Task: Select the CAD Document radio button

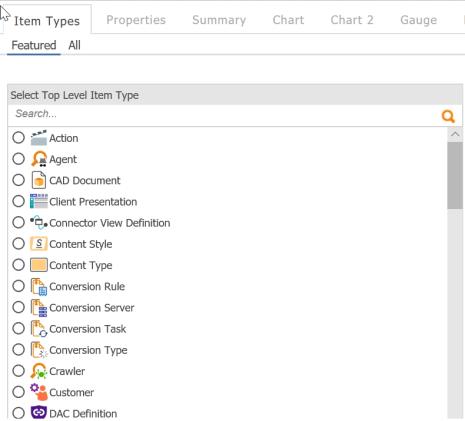Action: (x=19, y=180)
